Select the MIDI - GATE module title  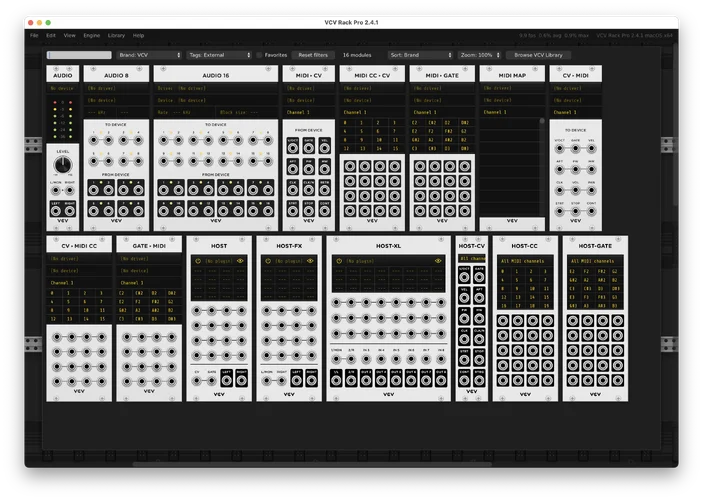(442, 75)
